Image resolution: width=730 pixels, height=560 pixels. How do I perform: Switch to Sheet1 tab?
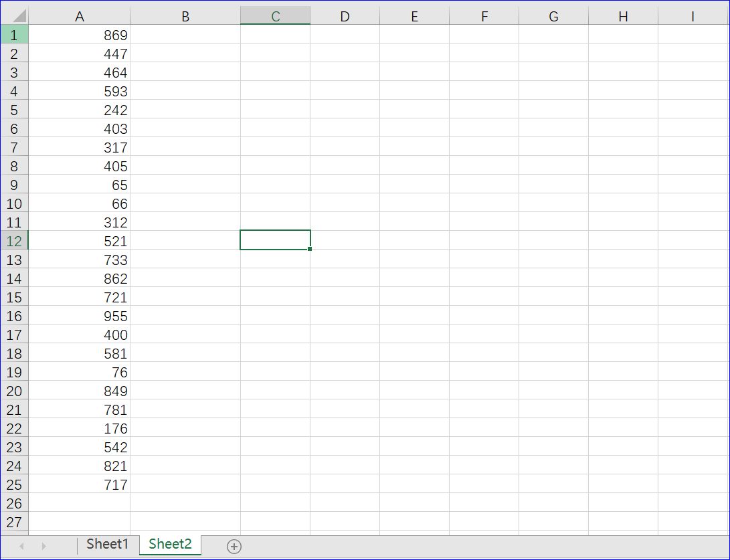pyautogui.click(x=107, y=544)
